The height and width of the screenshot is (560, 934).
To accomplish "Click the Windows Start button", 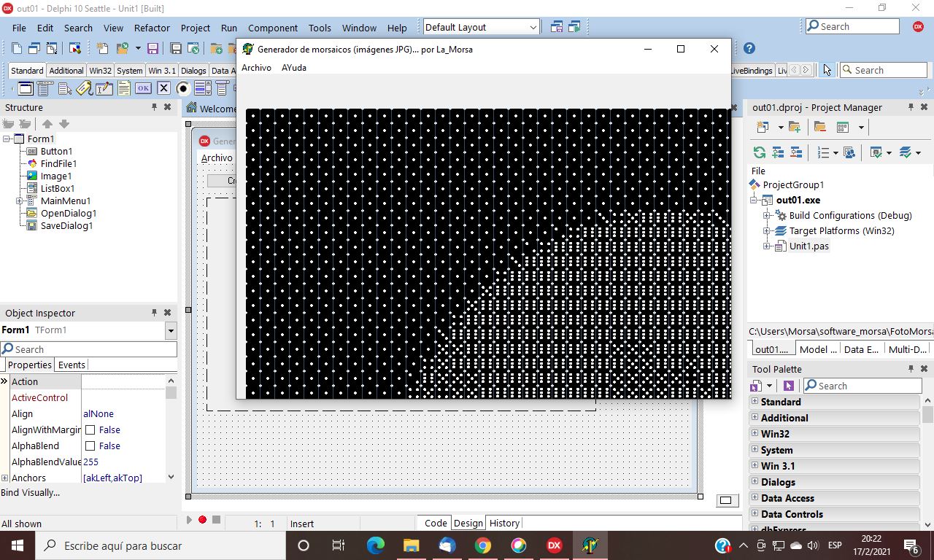I will pyautogui.click(x=18, y=545).
